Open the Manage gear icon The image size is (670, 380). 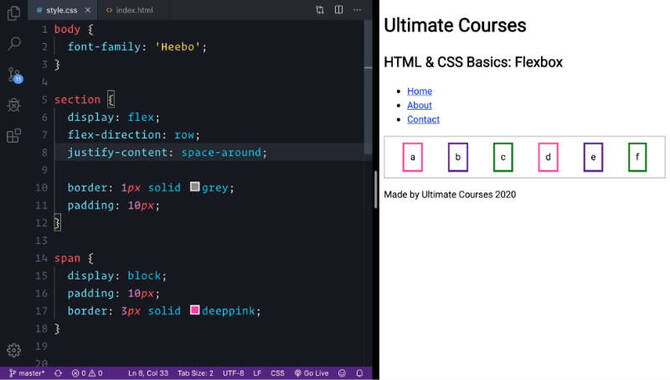(x=14, y=350)
